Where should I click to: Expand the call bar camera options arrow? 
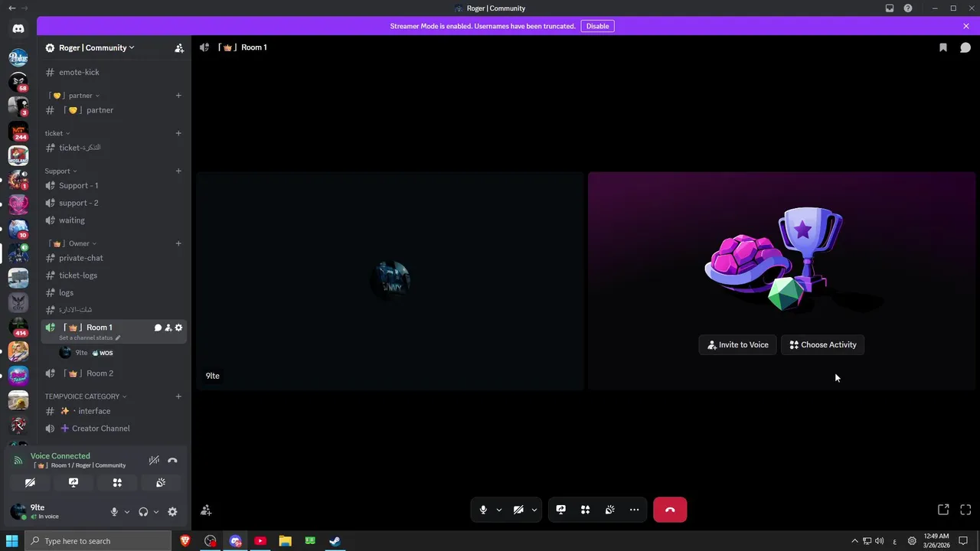pyautogui.click(x=534, y=510)
